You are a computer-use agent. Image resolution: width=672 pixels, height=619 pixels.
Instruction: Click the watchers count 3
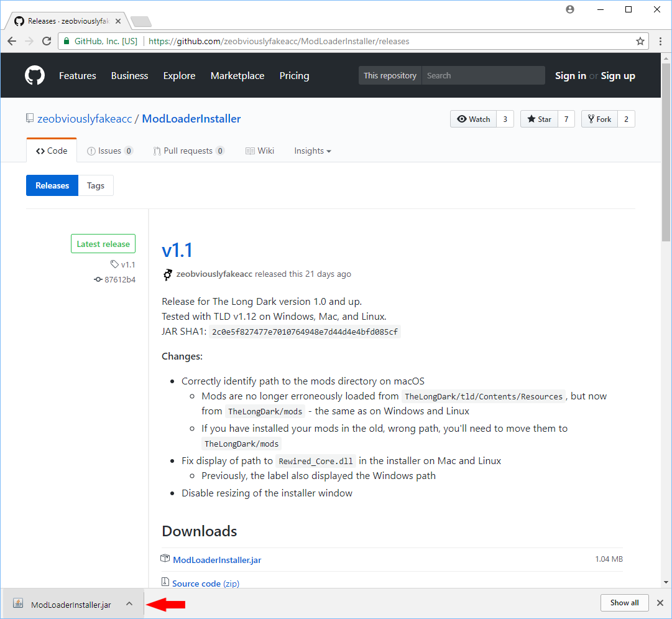tap(505, 119)
